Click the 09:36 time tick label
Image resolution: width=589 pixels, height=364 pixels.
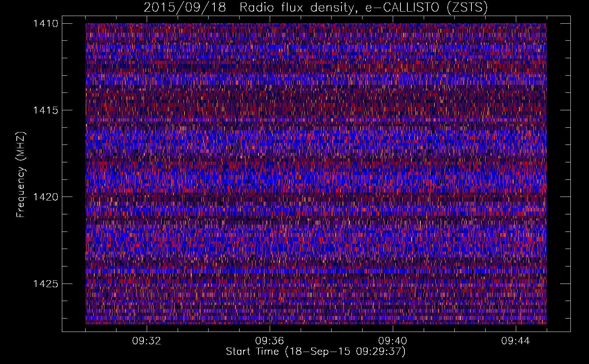click(270, 341)
